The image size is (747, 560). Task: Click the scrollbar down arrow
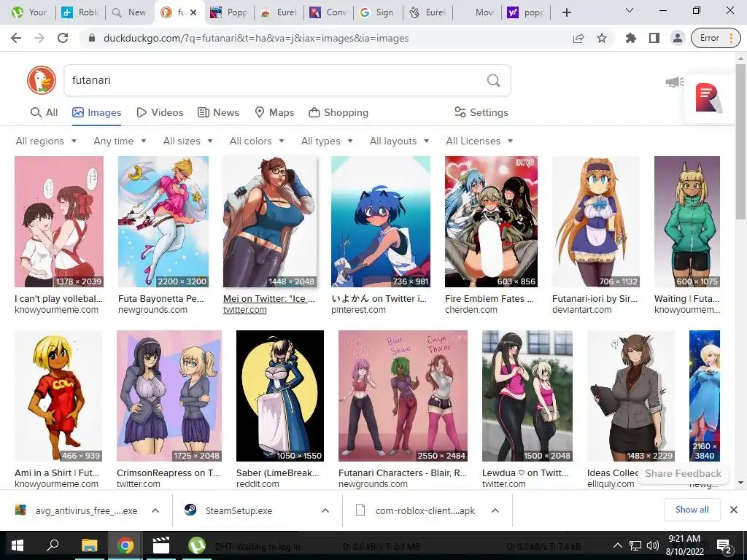point(740,483)
